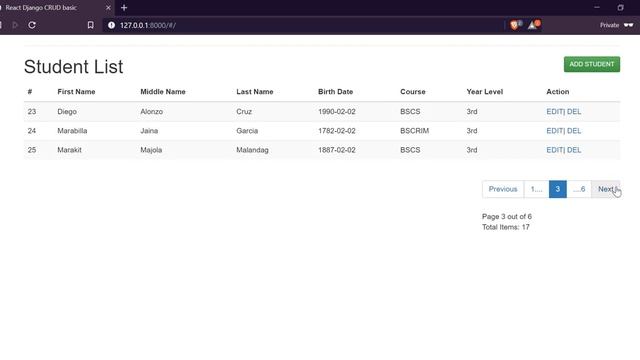This screenshot has width=640, height=360.
Task: Click the Student List heading
Action: (x=73, y=67)
